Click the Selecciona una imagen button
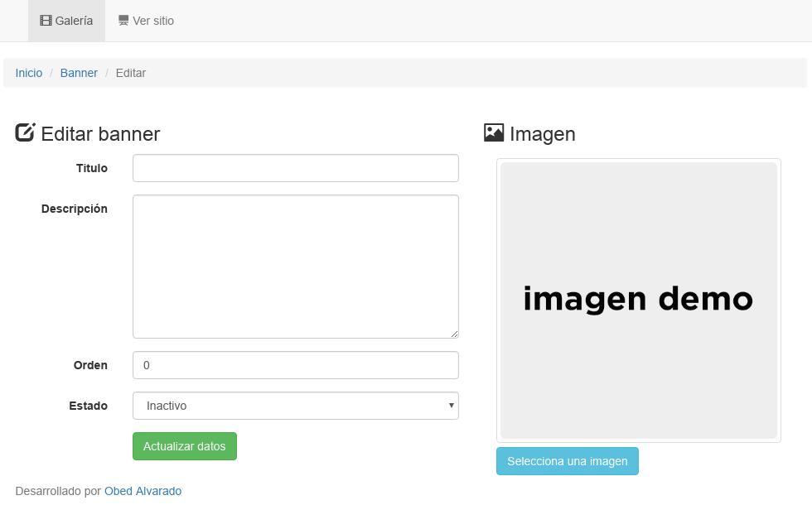 568,461
